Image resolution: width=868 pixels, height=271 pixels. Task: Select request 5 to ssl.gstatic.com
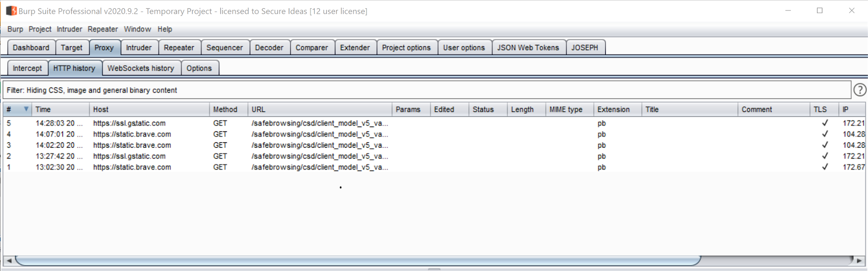click(x=434, y=123)
